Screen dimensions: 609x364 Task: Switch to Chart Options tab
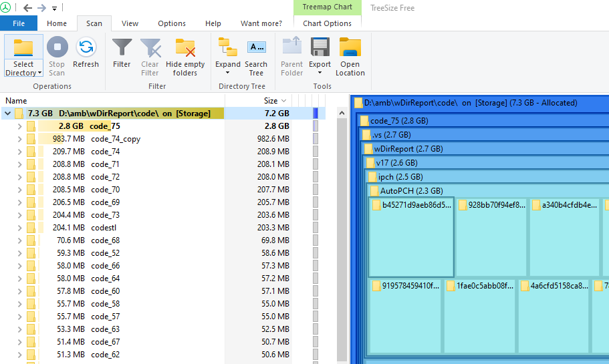327,23
